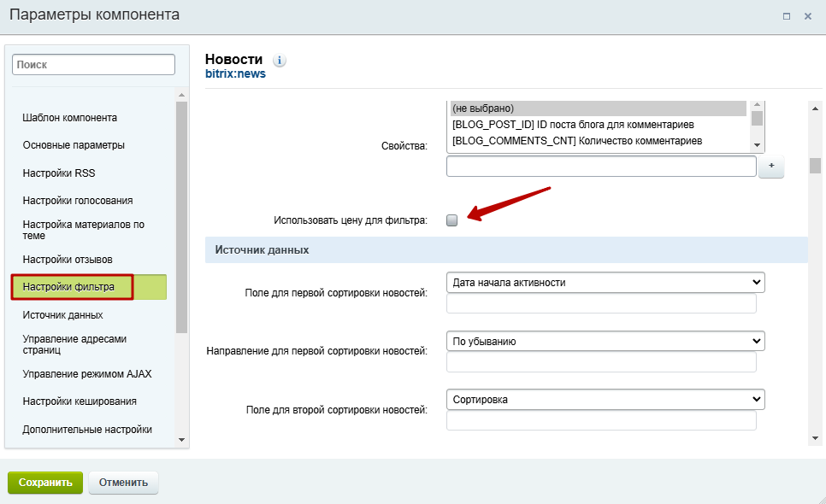
Task: Click sidebar scroll up arrow
Action: click(x=182, y=95)
